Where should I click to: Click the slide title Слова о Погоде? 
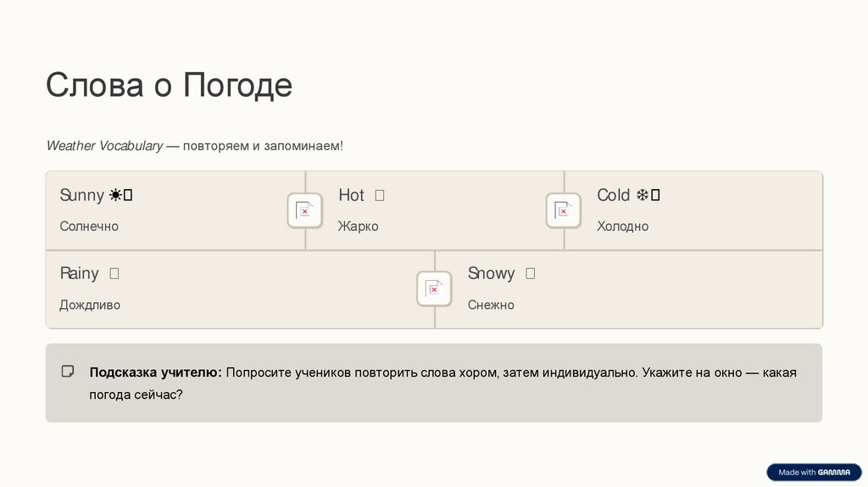click(x=169, y=86)
